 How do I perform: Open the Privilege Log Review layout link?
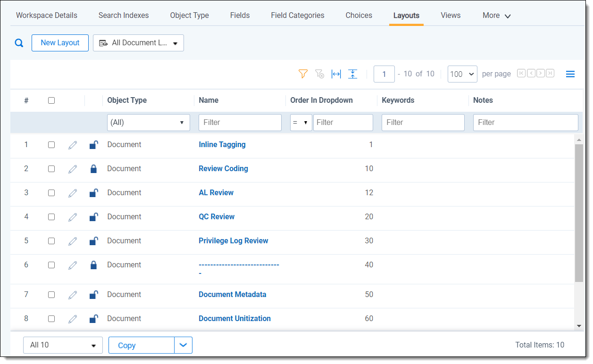click(233, 241)
